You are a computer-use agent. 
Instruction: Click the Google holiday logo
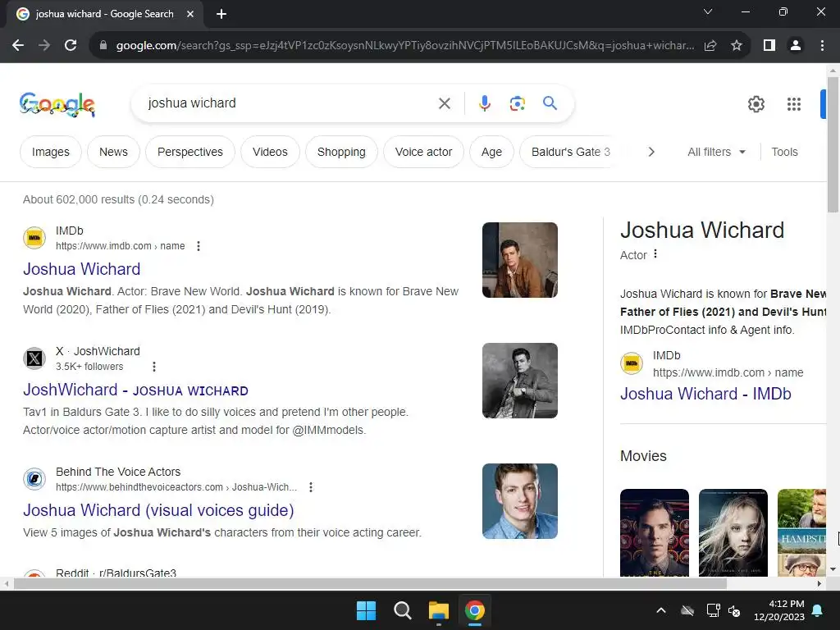click(x=57, y=104)
